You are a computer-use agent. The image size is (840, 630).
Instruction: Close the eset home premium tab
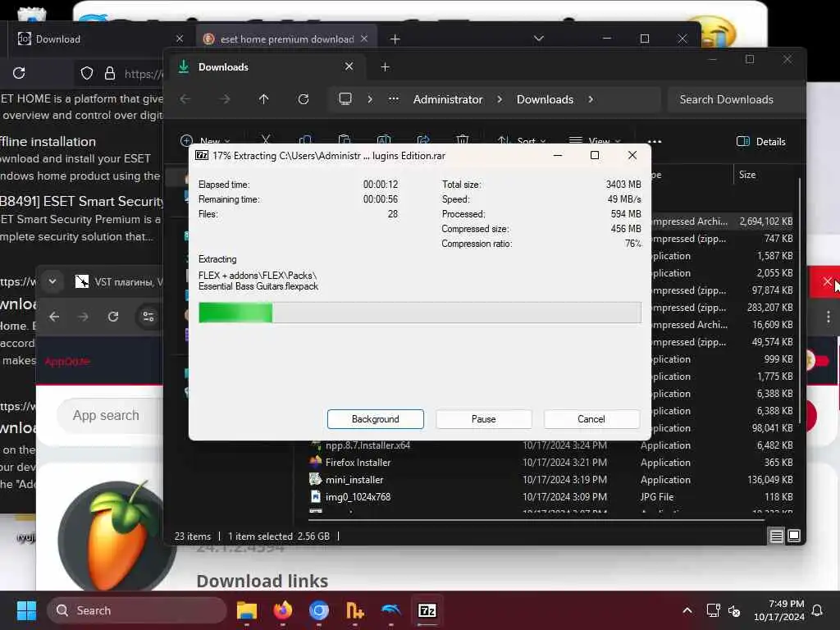(364, 39)
